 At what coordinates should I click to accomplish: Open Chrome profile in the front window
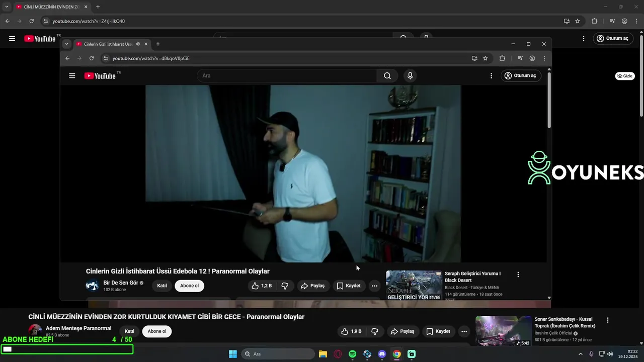pyautogui.click(x=532, y=58)
